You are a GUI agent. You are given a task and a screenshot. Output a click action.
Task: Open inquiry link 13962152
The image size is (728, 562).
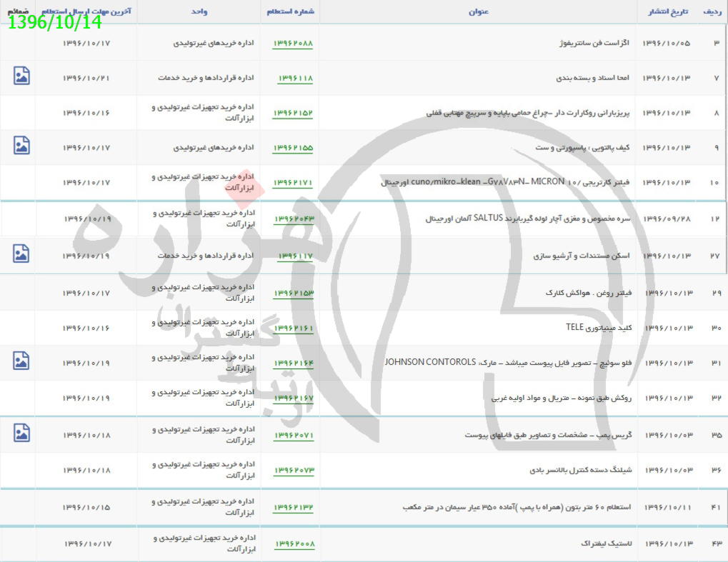pos(293,114)
